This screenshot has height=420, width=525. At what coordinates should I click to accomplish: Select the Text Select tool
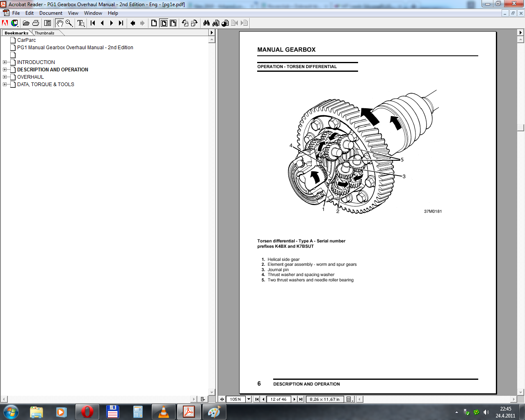pyautogui.click(x=81, y=23)
